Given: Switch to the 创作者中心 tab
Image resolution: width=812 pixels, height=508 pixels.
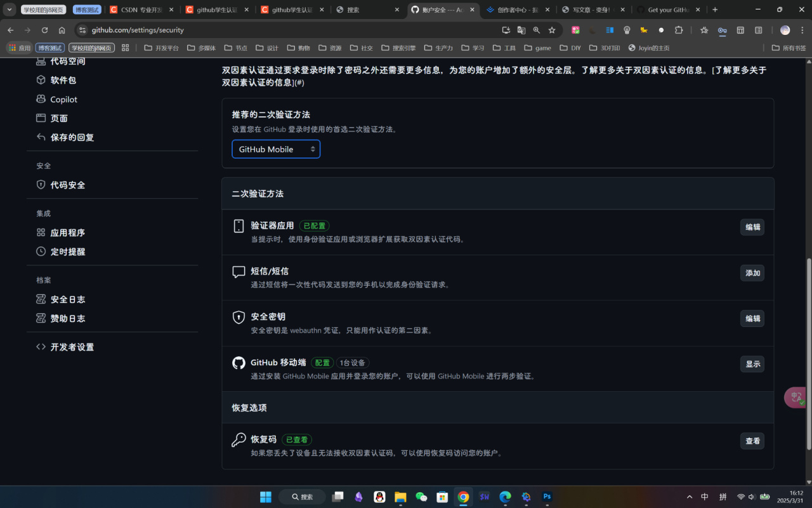Looking at the screenshot, I should tap(519, 10).
